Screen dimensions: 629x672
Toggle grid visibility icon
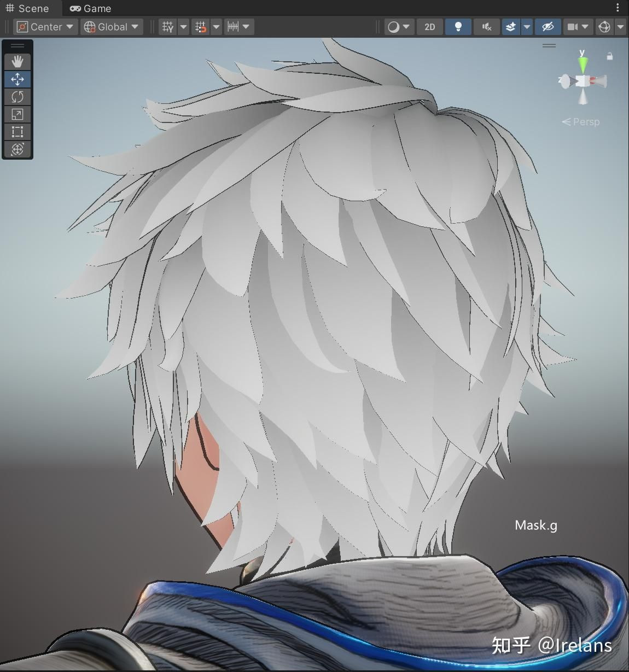168,27
